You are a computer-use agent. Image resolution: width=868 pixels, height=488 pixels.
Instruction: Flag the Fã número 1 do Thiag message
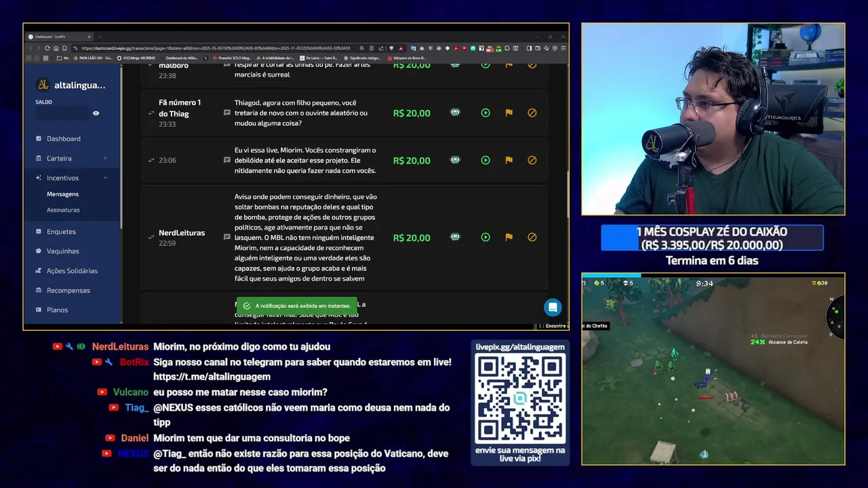pos(509,113)
